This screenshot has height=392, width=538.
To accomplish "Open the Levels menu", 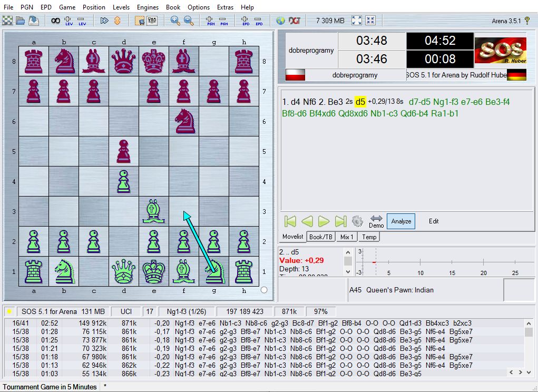I will pyautogui.click(x=121, y=7).
